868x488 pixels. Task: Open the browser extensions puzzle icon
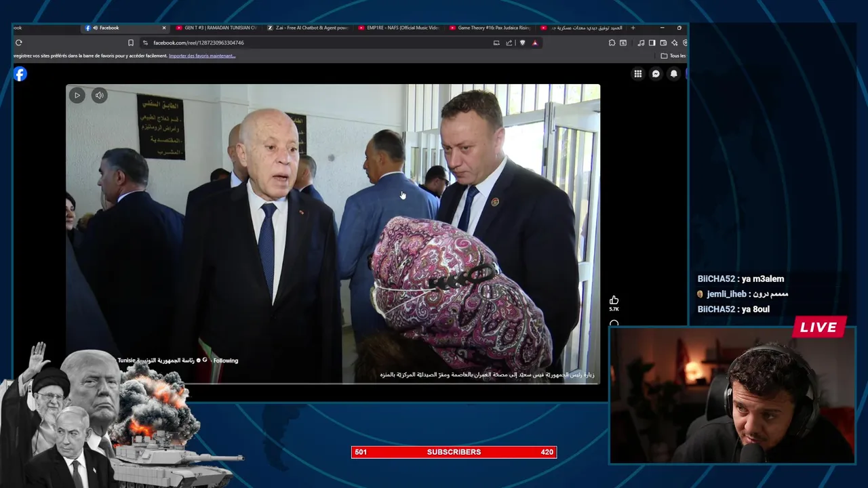612,43
